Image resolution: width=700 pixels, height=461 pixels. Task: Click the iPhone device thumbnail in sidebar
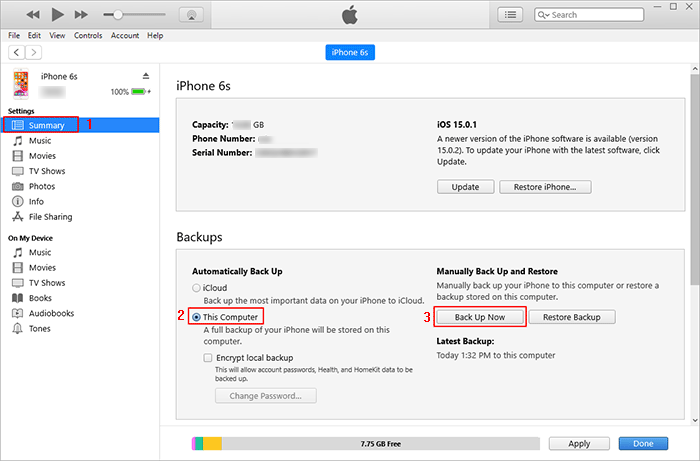point(21,83)
